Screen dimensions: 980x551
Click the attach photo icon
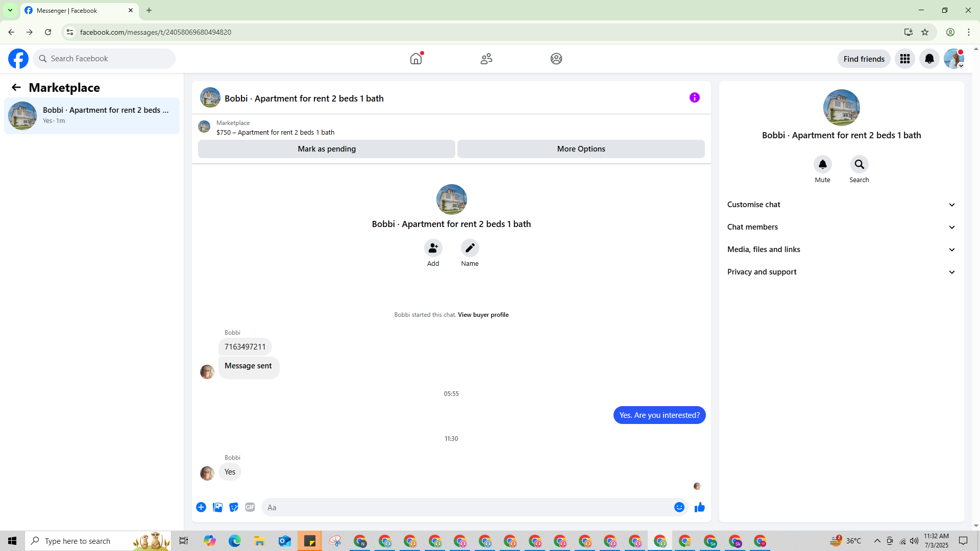click(217, 507)
